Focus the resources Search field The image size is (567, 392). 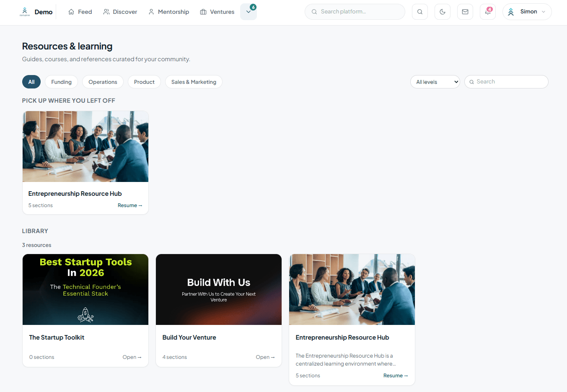(x=506, y=82)
